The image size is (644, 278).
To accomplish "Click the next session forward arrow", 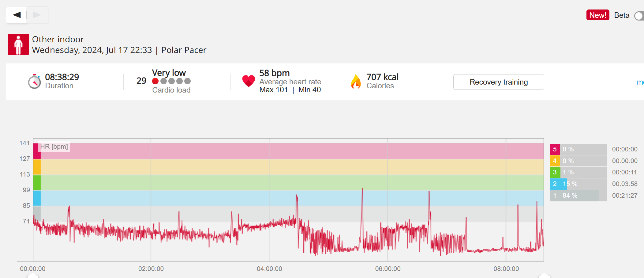I will coord(37,15).
